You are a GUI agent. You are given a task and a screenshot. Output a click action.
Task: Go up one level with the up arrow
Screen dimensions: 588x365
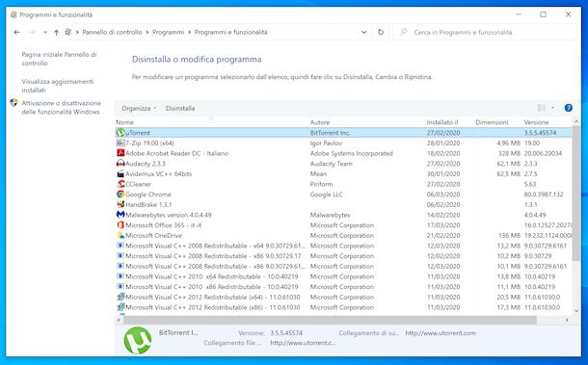56,32
